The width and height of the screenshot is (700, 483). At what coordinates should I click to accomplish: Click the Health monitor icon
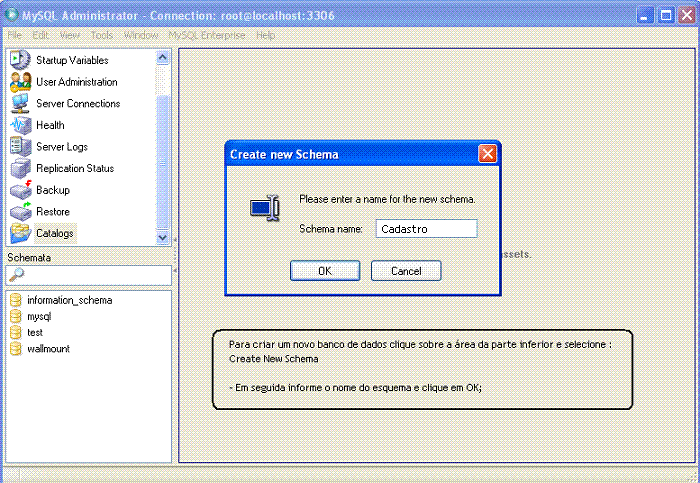(20, 125)
